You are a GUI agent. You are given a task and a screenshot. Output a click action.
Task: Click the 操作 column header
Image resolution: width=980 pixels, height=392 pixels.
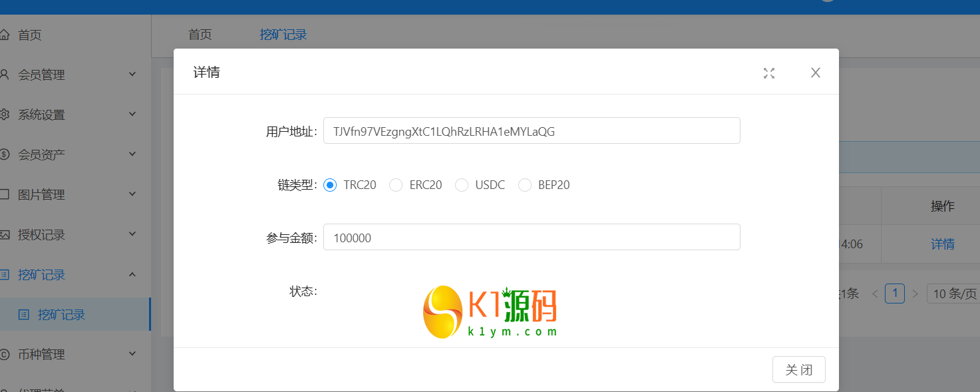coord(942,206)
